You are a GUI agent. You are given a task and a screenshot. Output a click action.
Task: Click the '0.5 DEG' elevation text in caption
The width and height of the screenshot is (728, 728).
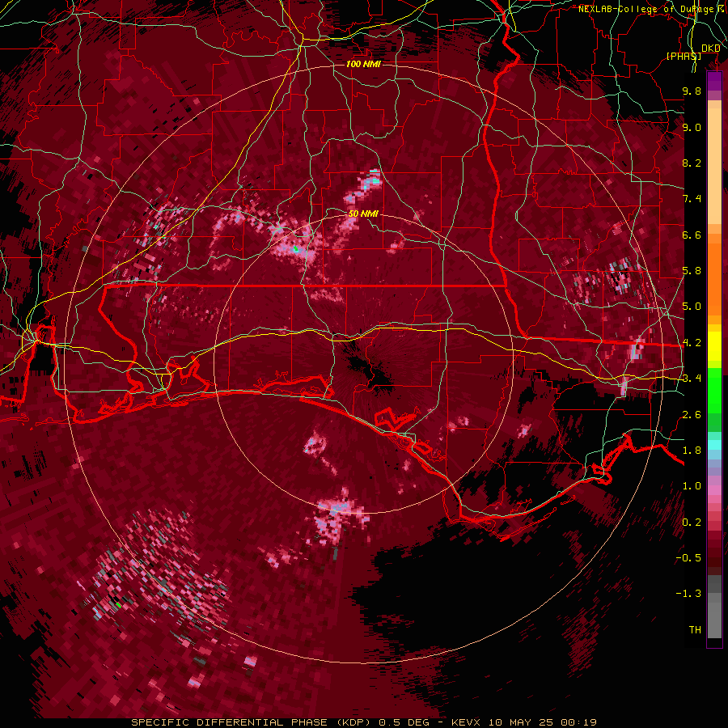tap(405, 722)
